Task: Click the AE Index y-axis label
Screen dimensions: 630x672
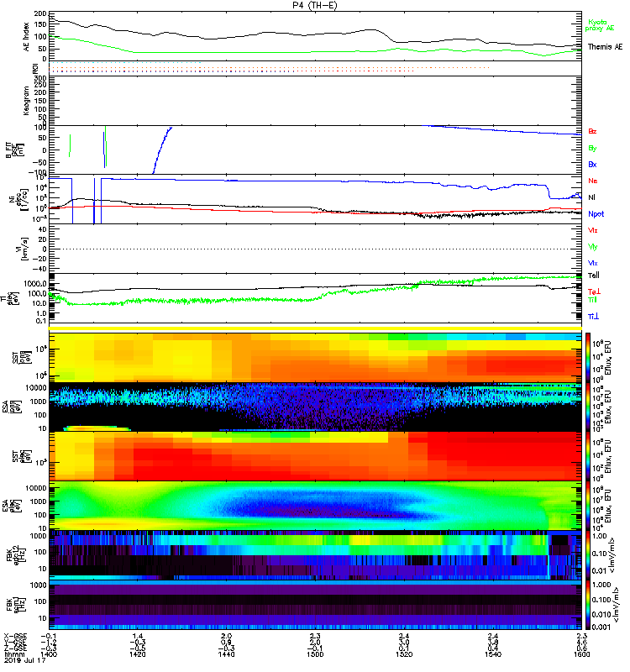Action: click(27, 36)
